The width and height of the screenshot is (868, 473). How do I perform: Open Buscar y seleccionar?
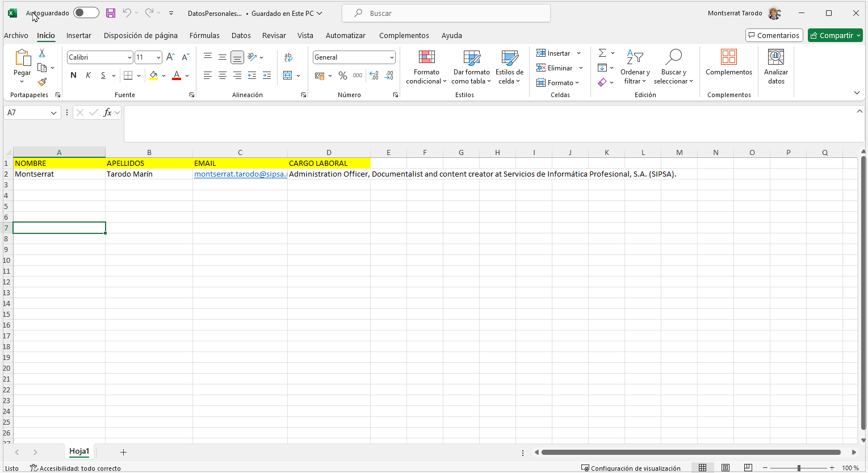[x=673, y=67]
